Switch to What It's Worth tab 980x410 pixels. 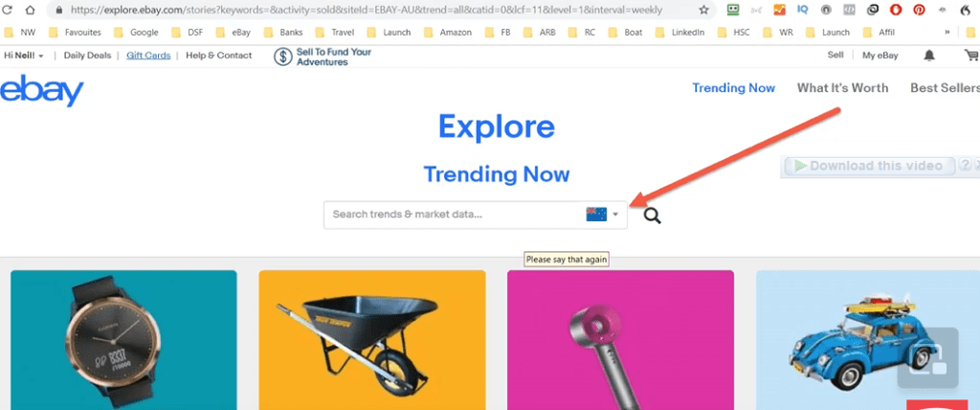(x=842, y=88)
